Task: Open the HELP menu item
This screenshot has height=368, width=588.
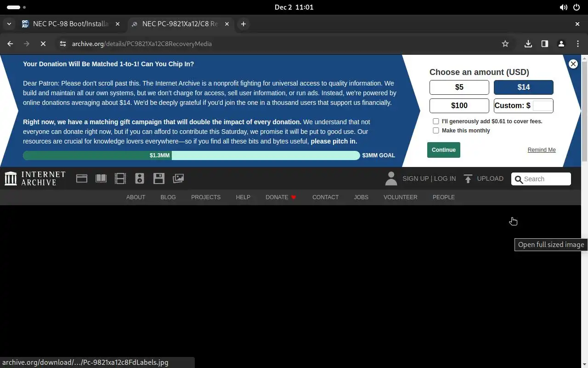Action: [243, 197]
